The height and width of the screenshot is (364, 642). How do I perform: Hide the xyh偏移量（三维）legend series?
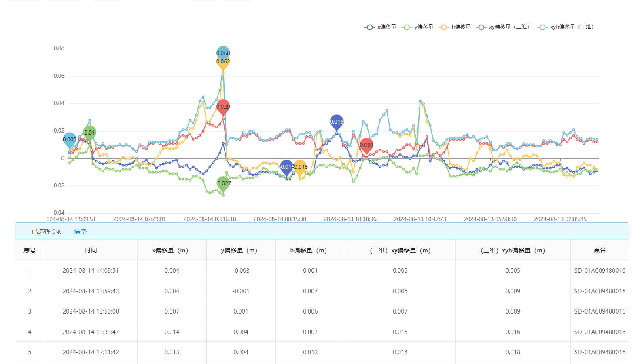tap(566, 27)
